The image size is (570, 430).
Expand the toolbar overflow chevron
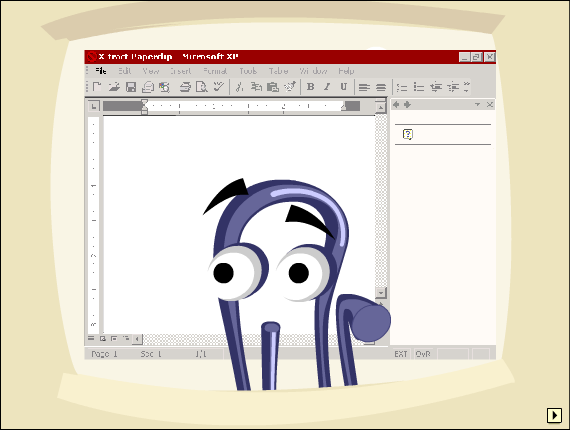click(467, 87)
